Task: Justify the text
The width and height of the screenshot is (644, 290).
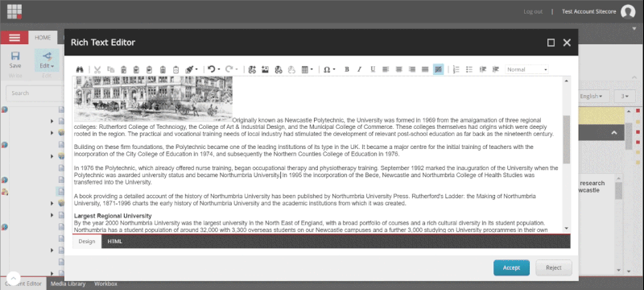Action: (x=425, y=70)
